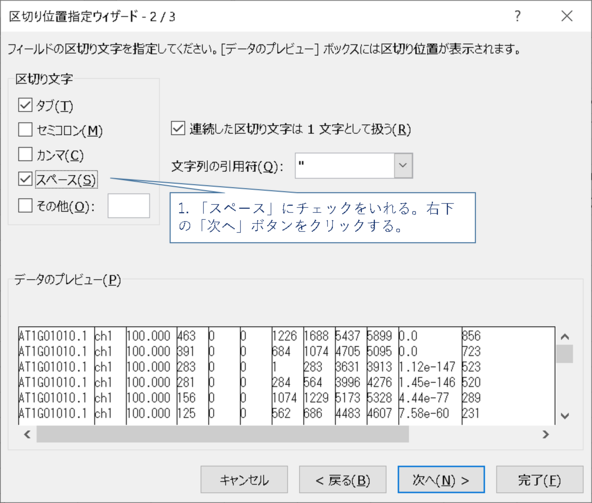Toggle the スペース(S) delimiter checkbox
592x503 pixels.
pyautogui.click(x=25, y=179)
